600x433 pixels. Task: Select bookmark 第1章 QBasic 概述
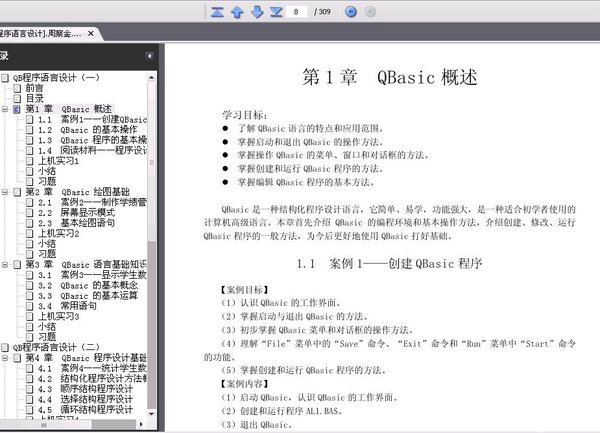(69, 109)
